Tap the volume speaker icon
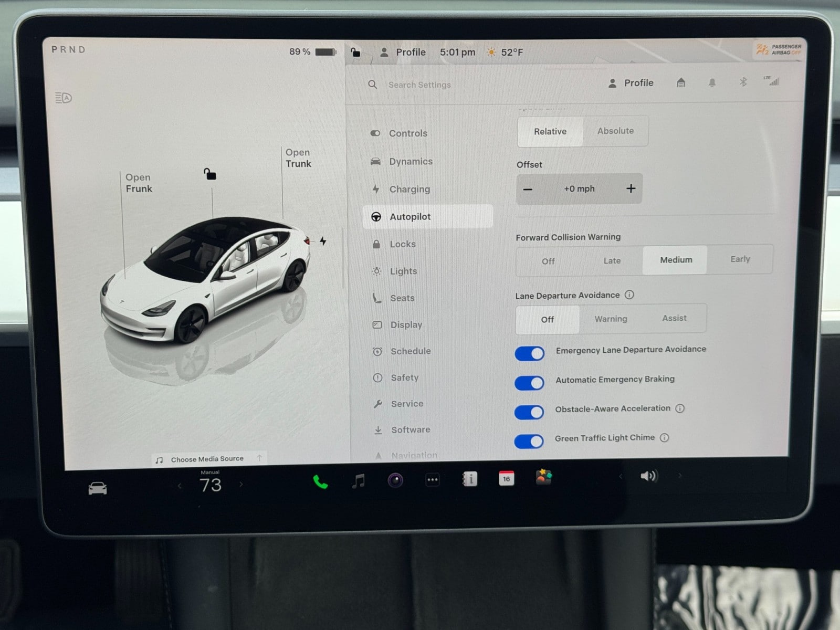840x630 pixels. coord(648,476)
